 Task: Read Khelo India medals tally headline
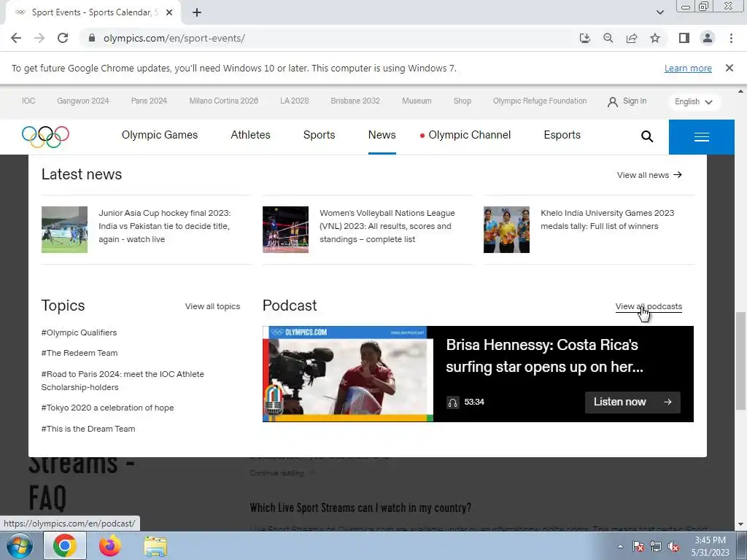(608, 219)
